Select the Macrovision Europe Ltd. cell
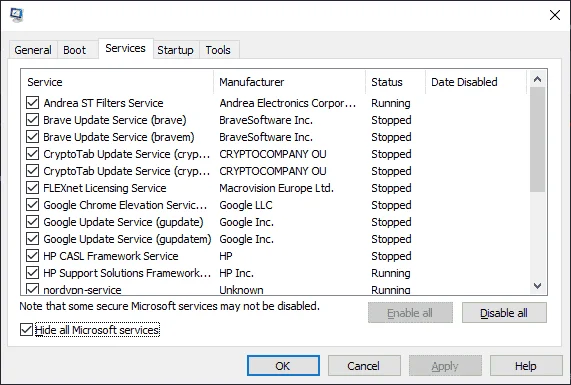Image resolution: width=571 pixels, height=385 pixels. [276, 188]
